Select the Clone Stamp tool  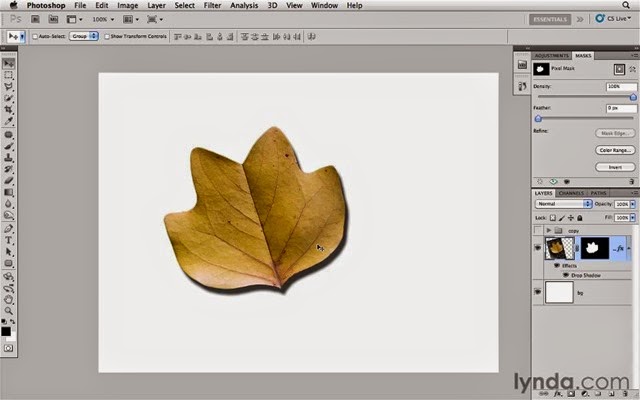point(8,158)
